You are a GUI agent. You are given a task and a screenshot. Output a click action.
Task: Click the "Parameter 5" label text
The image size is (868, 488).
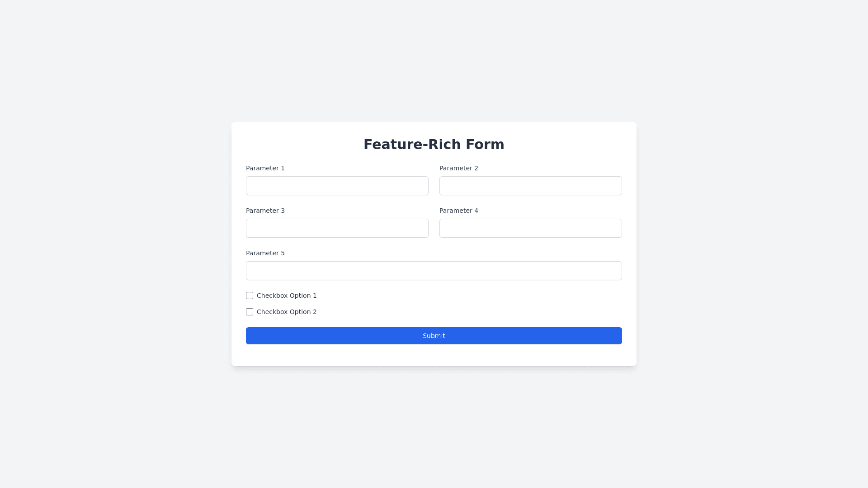265,253
